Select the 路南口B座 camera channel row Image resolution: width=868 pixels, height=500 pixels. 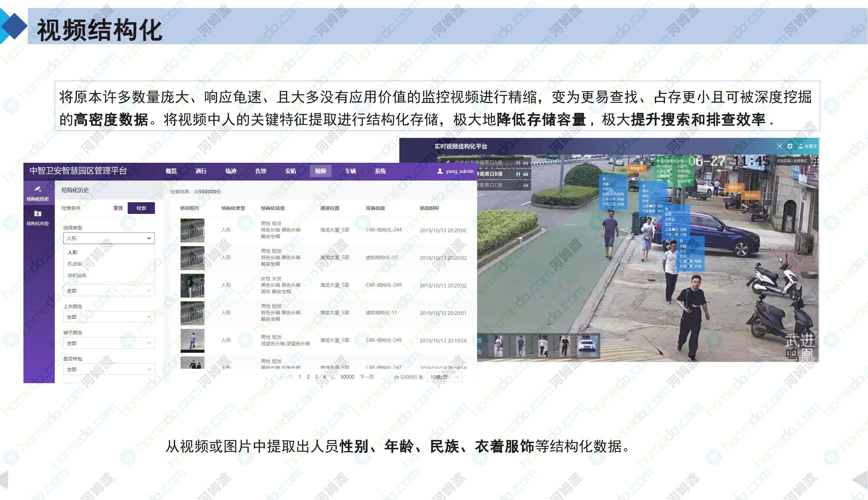click(504, 174)
